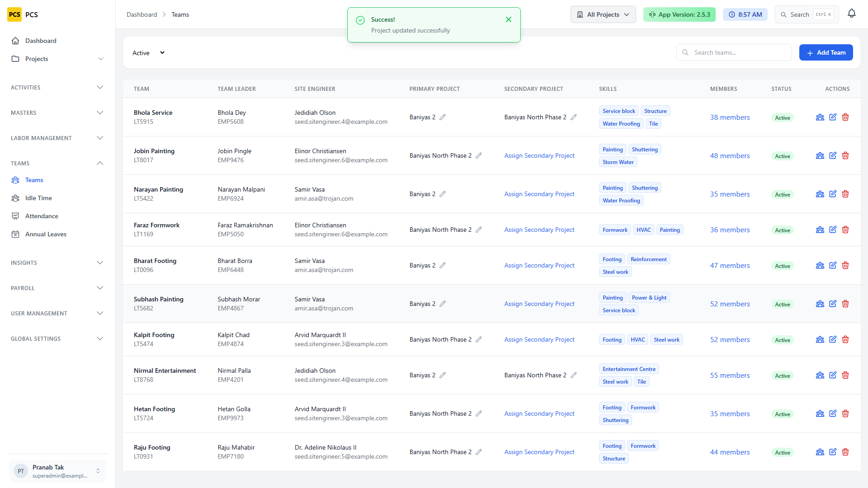Screen dimensions: 868x488
Task: Edit secondary project for Bhola Service
Action: 574,117
